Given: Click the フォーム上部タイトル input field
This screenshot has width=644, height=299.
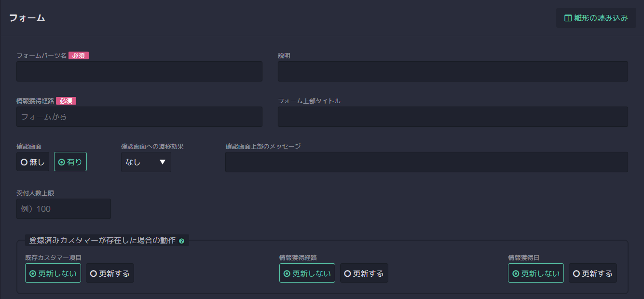Looking at the screenshot, I should point(452,117).
